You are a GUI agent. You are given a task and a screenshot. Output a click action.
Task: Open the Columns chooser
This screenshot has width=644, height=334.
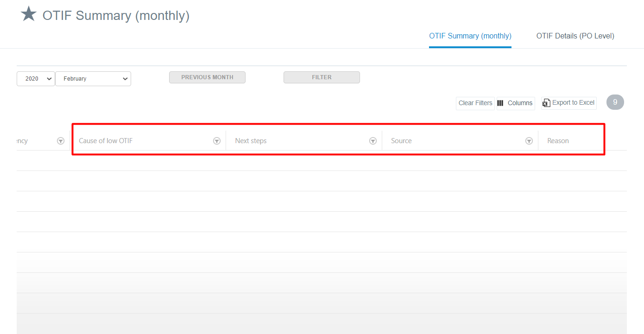[516, 103]
